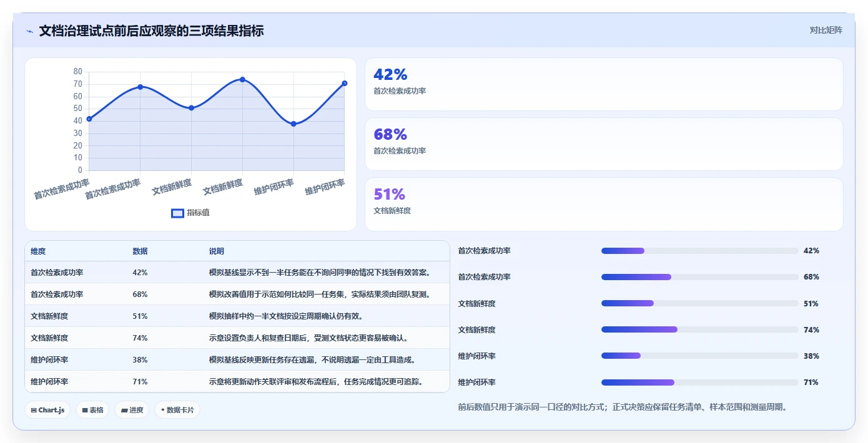The width and height of the screenshot is (868, 443).
Task: Click the 首次检索成功率 label beside the 68% progress bar
Action: coord(485,277)
